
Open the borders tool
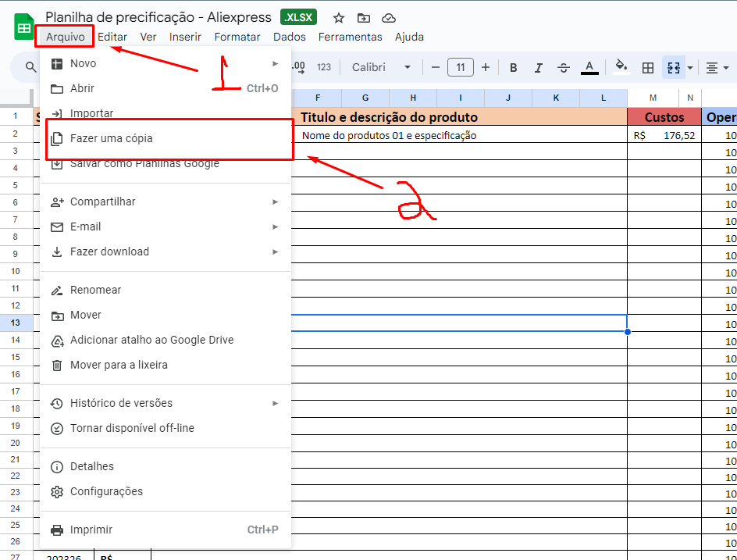pyautogui.click(x=648, y=68)
